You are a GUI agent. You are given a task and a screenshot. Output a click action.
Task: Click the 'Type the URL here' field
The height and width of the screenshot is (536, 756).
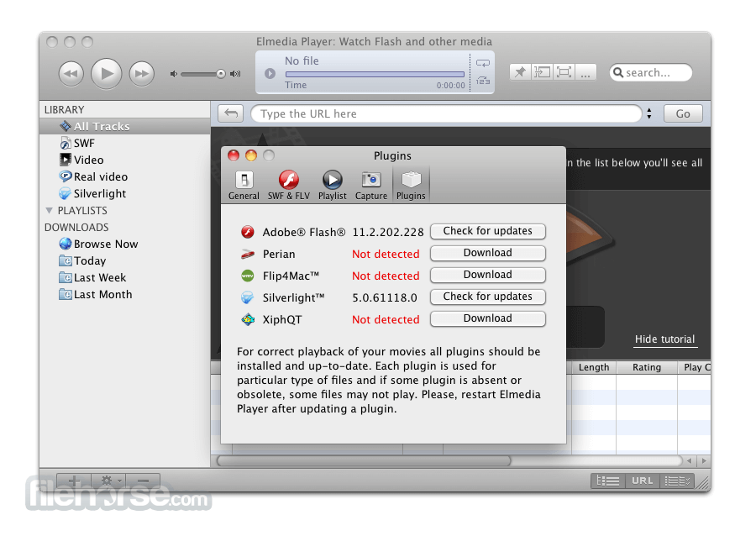(x=446, y=113)
